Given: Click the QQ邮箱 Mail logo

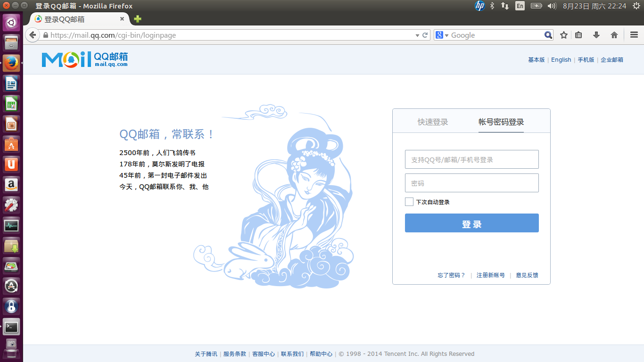Looking at the screenshot, I should coord(85,59).
